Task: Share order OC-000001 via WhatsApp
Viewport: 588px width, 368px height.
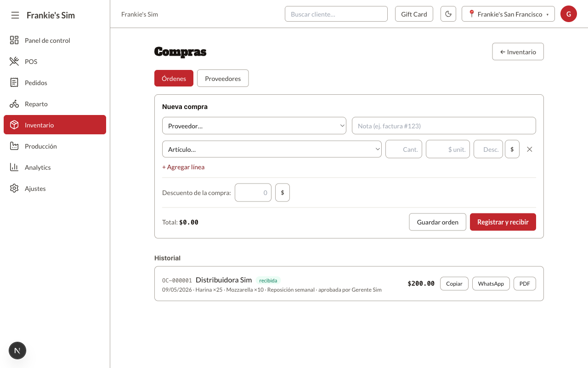Action: [x=491, y=284]
